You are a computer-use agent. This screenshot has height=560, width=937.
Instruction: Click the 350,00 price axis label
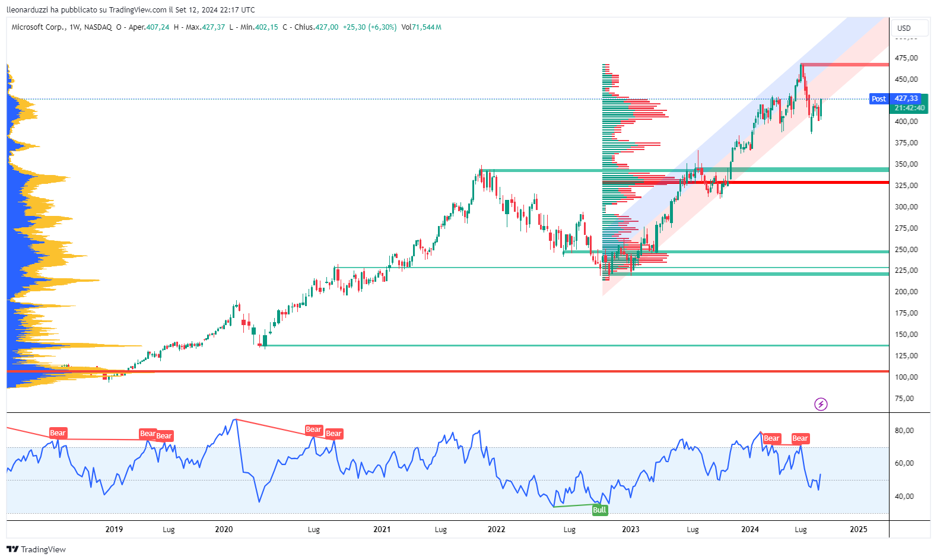click(x=906, y=164)
